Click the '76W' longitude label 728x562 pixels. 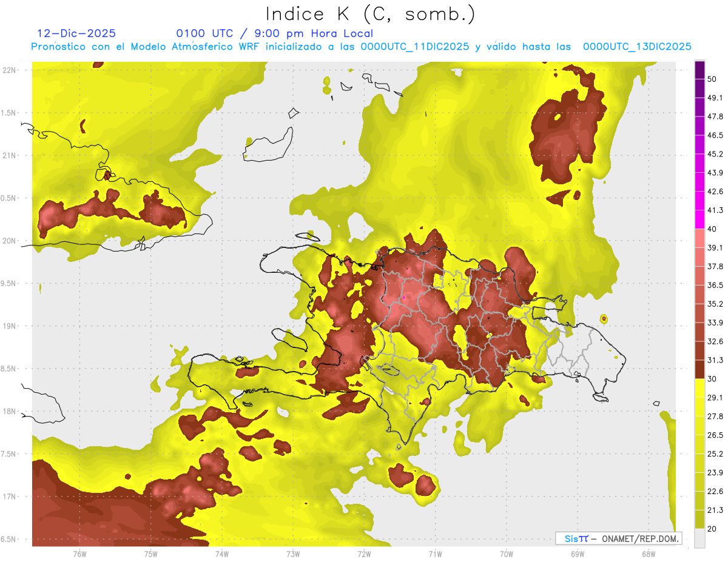pyautogui.click(x=79, y=554)
